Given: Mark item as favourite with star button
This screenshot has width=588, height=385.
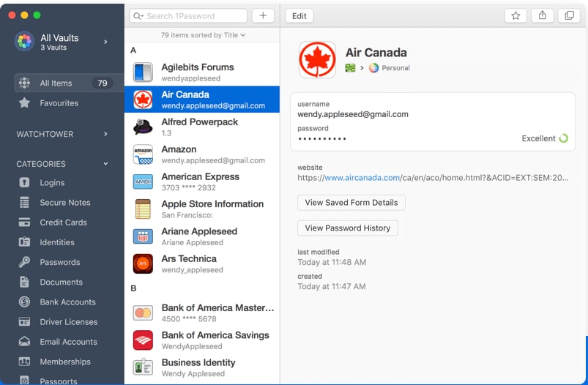Looking at the screenshot, I should click(x=516, y=16).
